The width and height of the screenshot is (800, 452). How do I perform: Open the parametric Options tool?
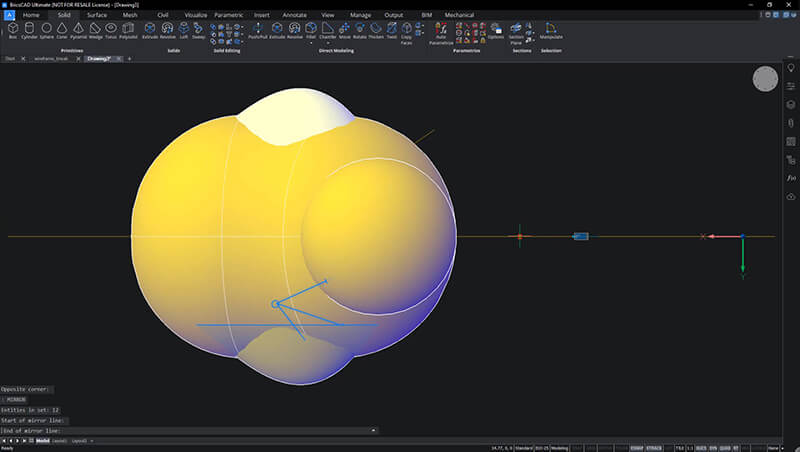click(495, 30)
